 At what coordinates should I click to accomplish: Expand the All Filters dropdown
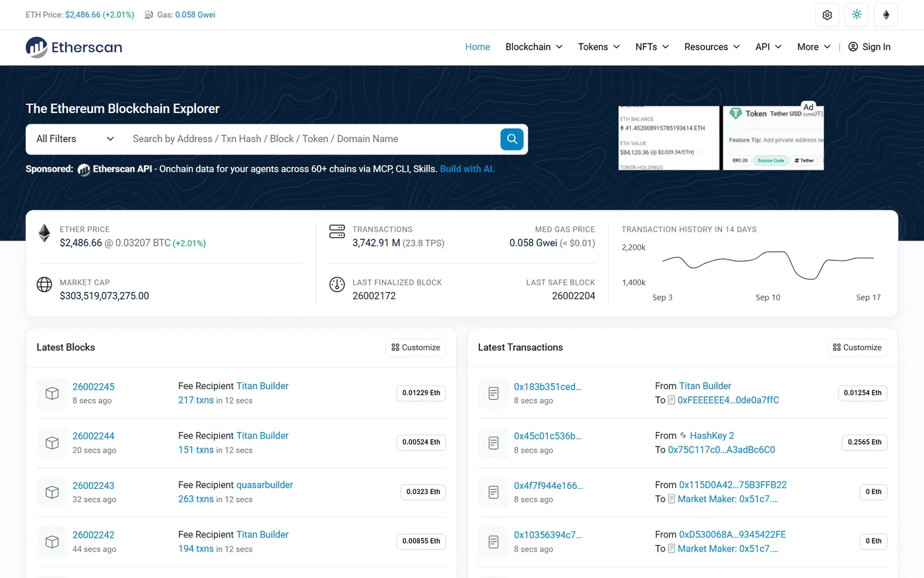[x=75, y=139]
